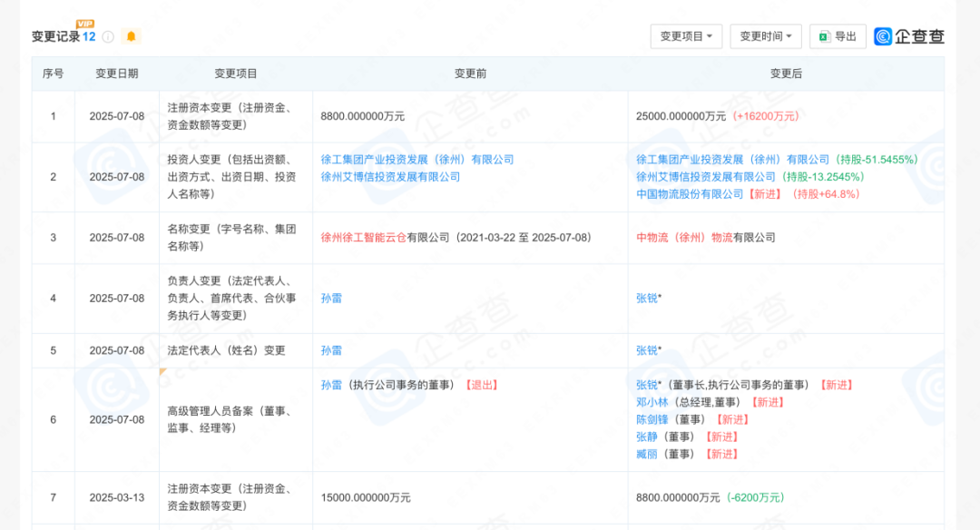980x530 pixels.
Task: Click the 变更日期 column header
Action: (x=117, y=74)
